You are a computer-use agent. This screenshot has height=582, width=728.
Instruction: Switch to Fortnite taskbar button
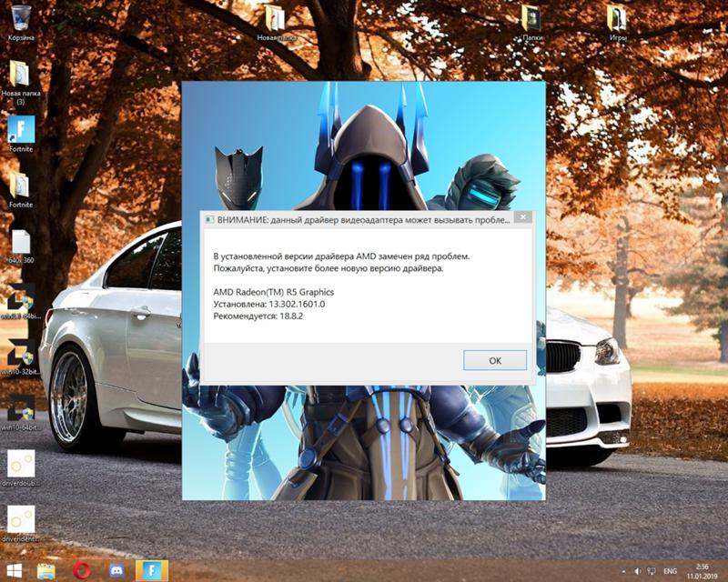pyautogui.click(x=151, y=571)
